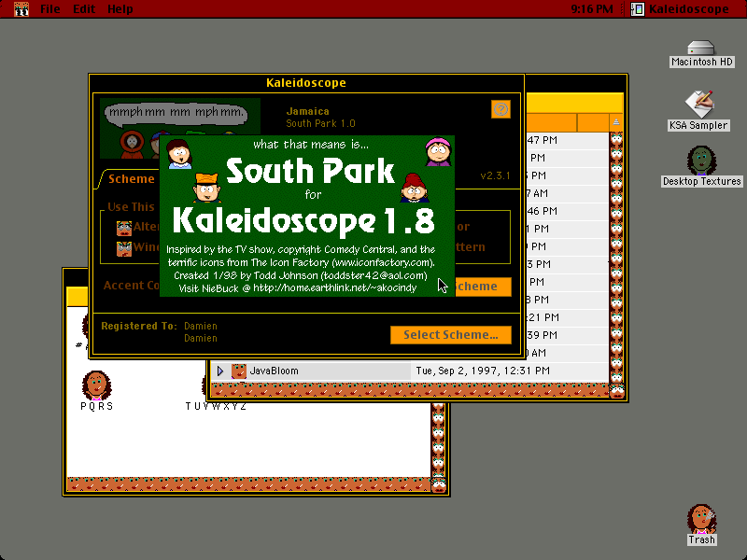Click the www.iconfactory.com text
The width and height of the screenshot is (747, 560).
coord(383,262)
